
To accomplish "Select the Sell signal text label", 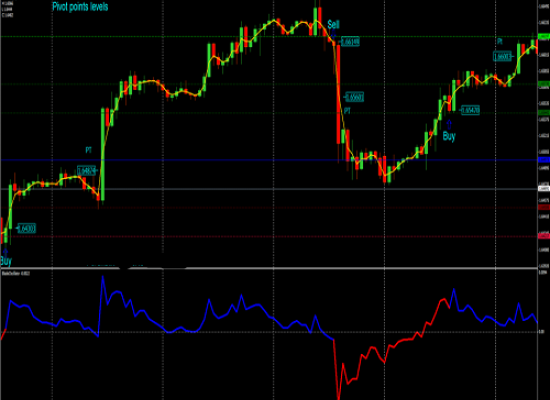I will coord(333,25).
